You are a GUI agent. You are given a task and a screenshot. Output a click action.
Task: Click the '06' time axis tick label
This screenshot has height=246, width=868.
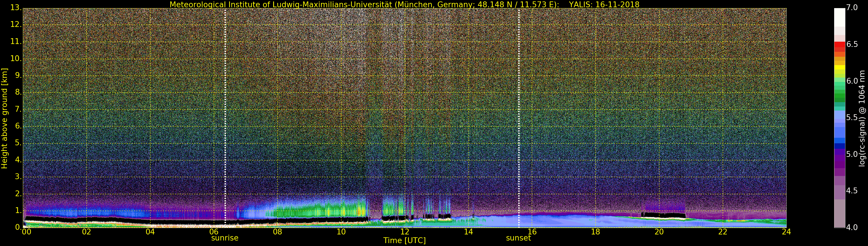point(214,232)
